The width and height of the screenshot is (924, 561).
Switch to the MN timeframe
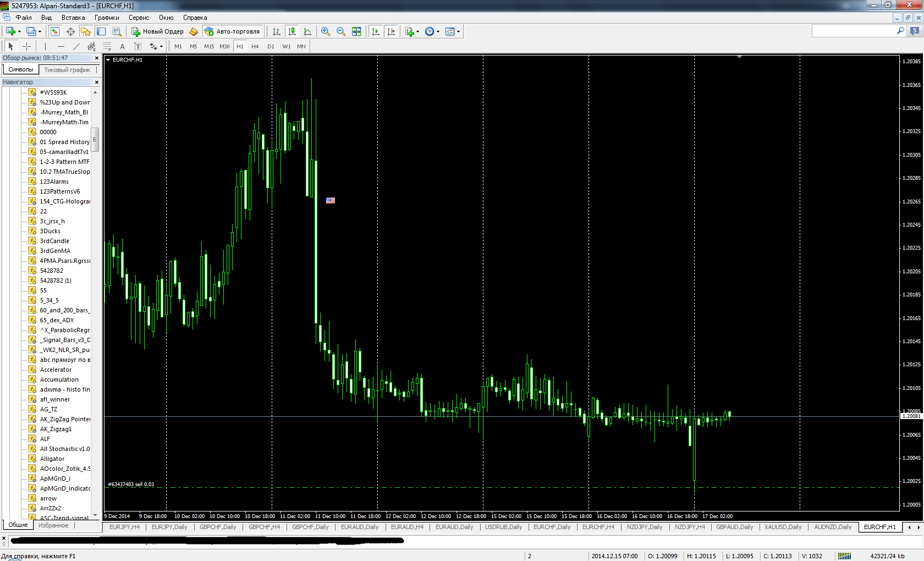[x=301, y=46]
